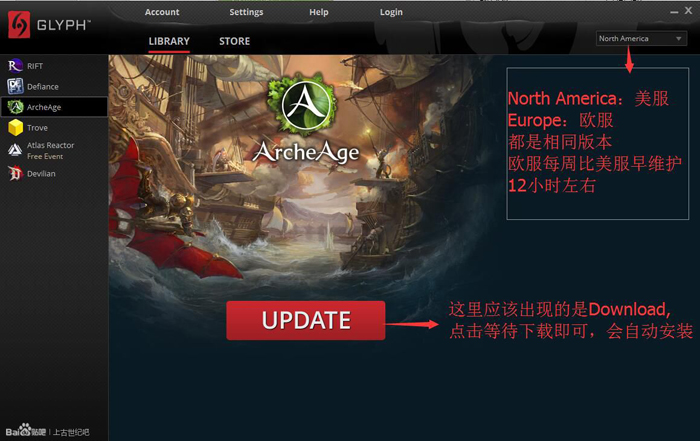
Task: Click the Login menu item
Action: pyautogui.click(x=391, y=12)
